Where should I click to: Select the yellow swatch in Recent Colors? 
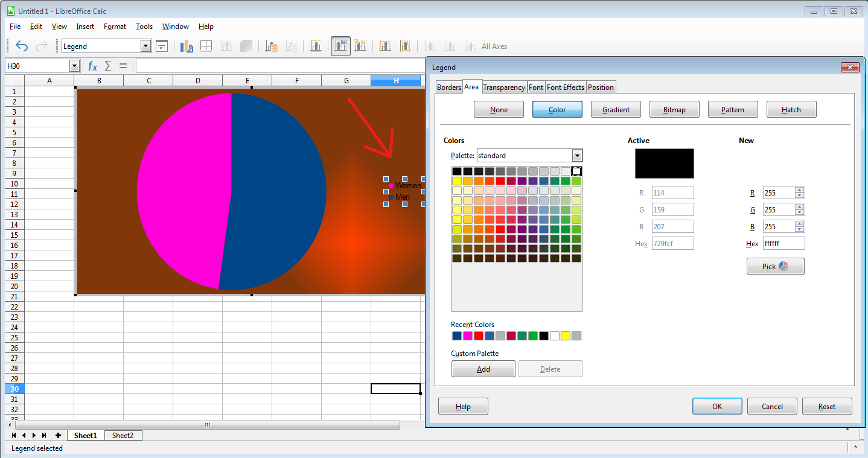pyautogui.click(x=566, y=336)
